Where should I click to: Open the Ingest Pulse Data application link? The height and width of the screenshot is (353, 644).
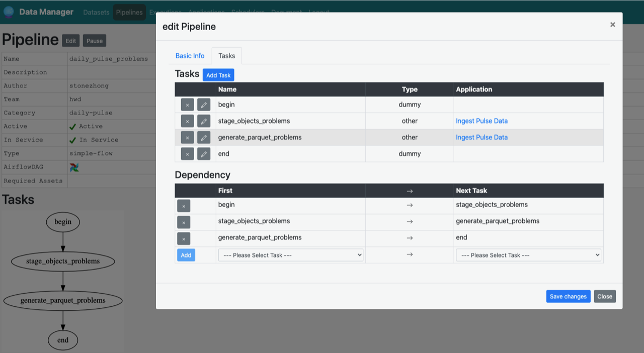[x=481, y=121]
